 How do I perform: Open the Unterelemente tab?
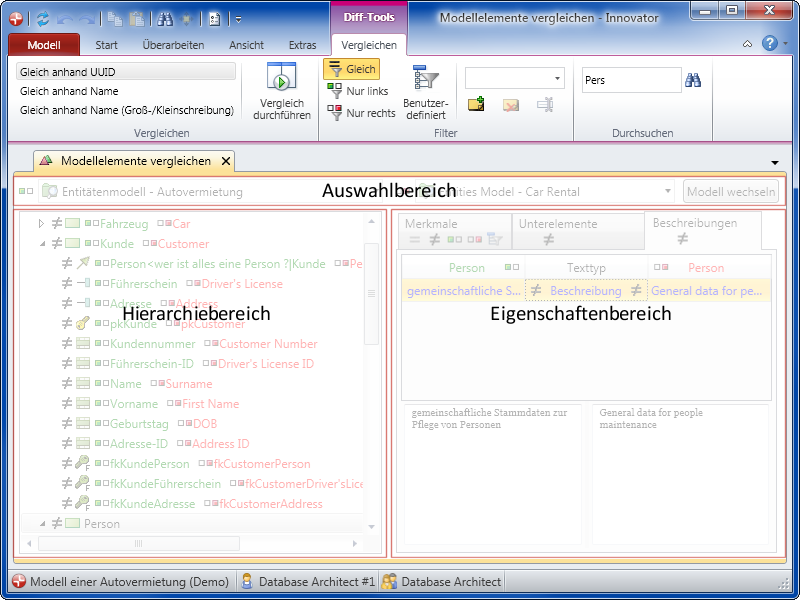coord(558,224)
